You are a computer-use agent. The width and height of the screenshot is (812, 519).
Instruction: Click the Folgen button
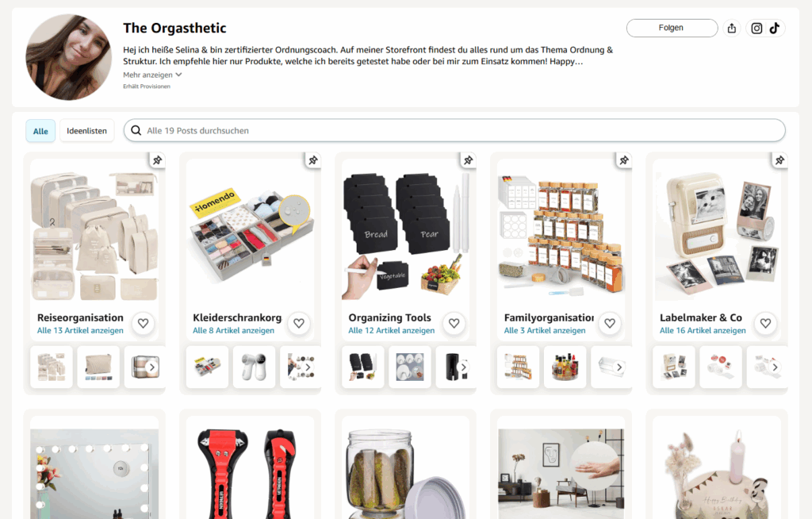672,28
